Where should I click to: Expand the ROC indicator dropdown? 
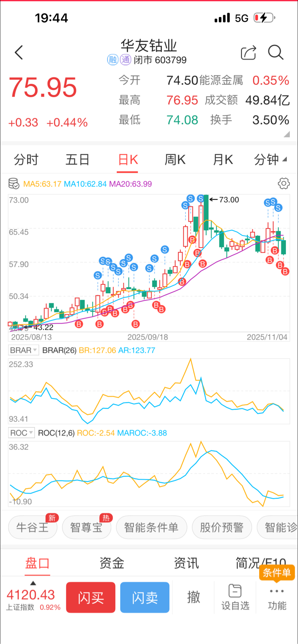(21, 433)
